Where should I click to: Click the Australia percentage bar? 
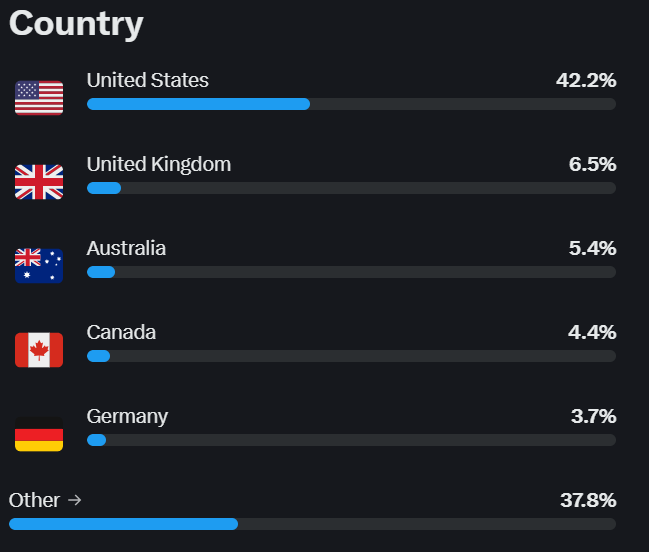coord(351,272)
